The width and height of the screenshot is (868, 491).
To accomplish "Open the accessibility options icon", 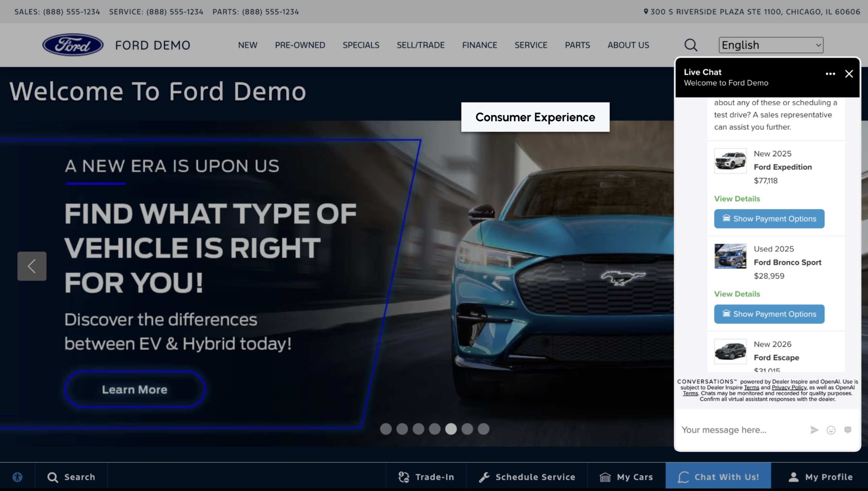I will click(x=18, y=477).
